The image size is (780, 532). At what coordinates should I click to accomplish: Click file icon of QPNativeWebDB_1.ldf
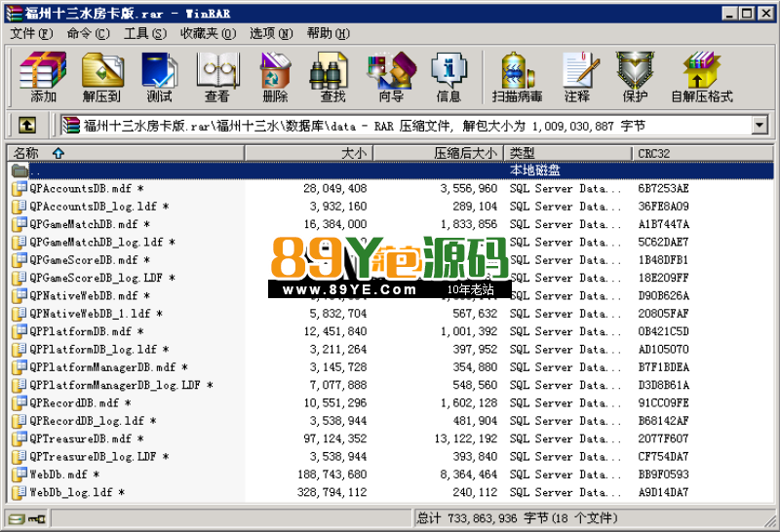19,313
